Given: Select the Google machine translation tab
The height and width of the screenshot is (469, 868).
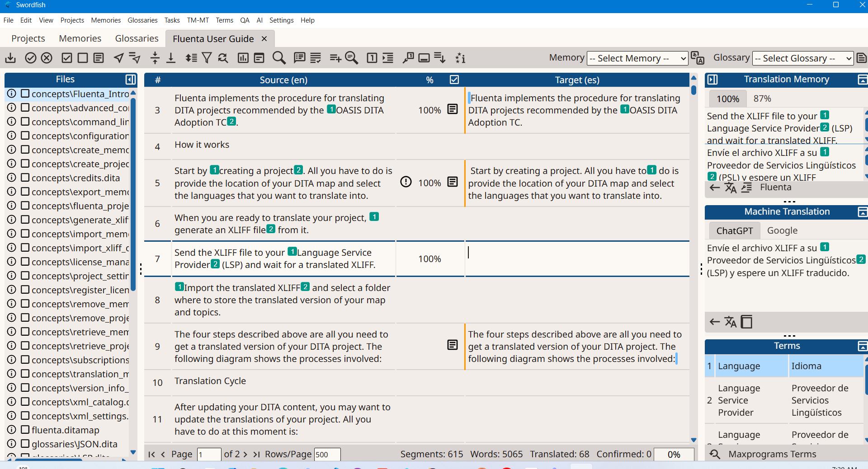Looking at the screenshot, I should [x=782, y=230].
